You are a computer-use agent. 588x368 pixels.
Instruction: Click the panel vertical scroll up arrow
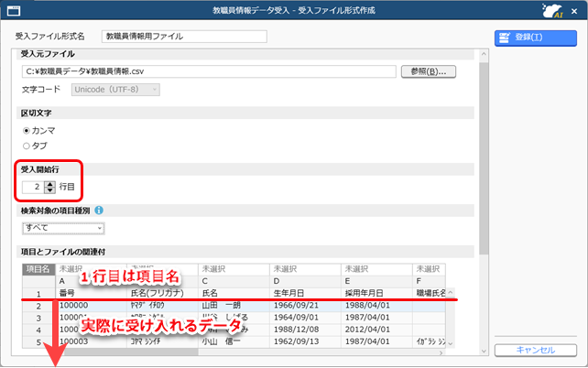484,54
